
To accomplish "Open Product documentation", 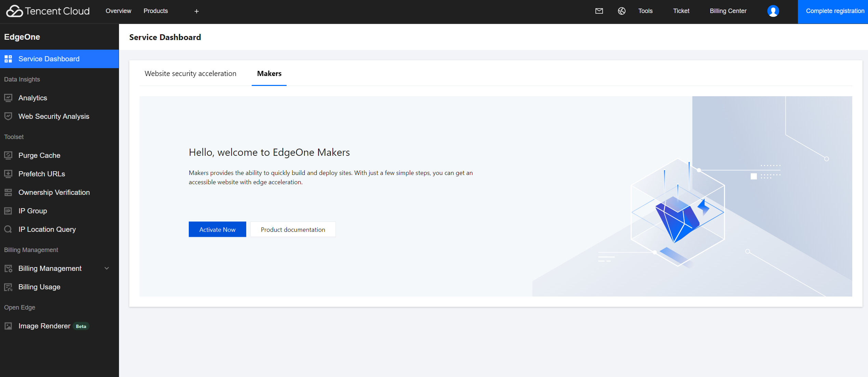I will 293,229.
